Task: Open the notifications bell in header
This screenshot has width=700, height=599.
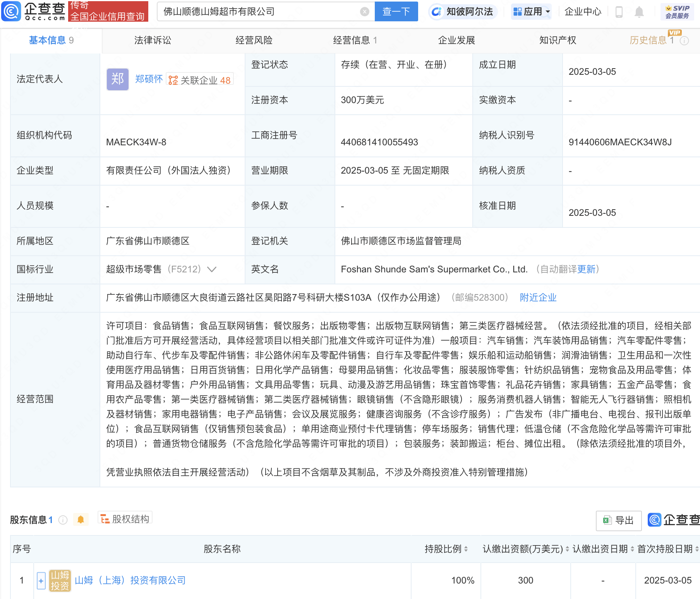Action: coord(639,12)
